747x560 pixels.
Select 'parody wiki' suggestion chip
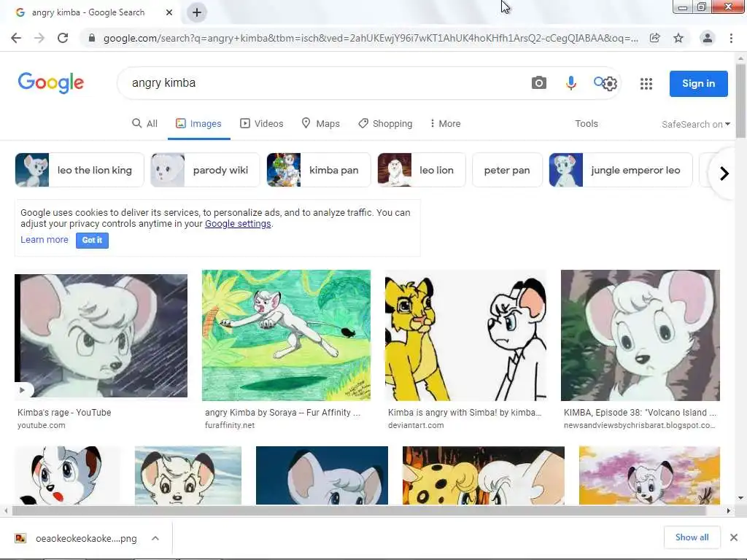tap(205, 170)
